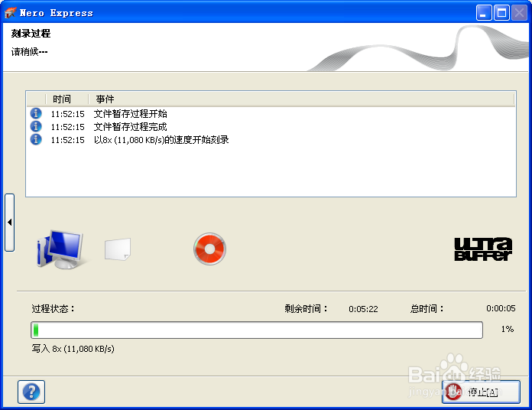This screenshot has height=410, width=532.
Task: Click the Nero Express title bar icon
Action: point(10,13)
